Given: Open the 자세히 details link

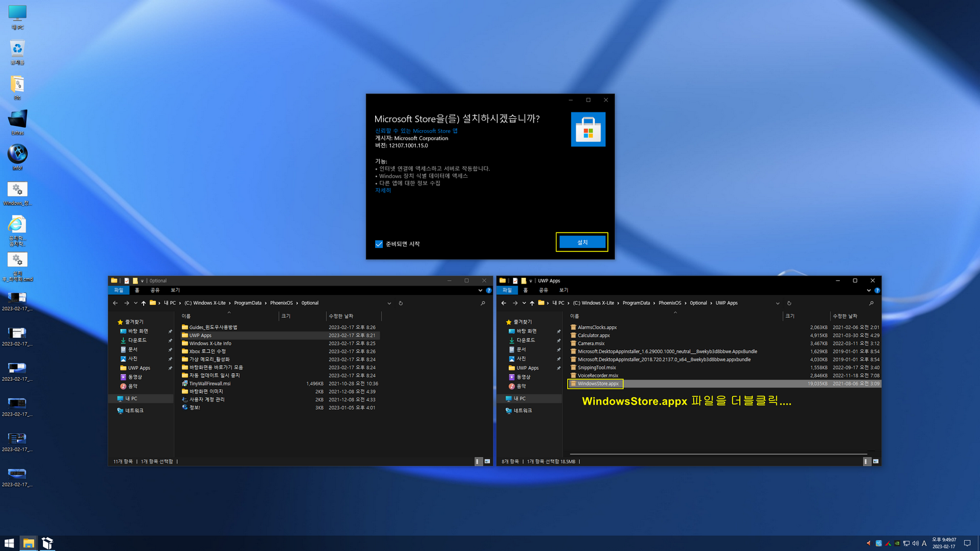Looking at the screenshot, I should pos(383,190).
